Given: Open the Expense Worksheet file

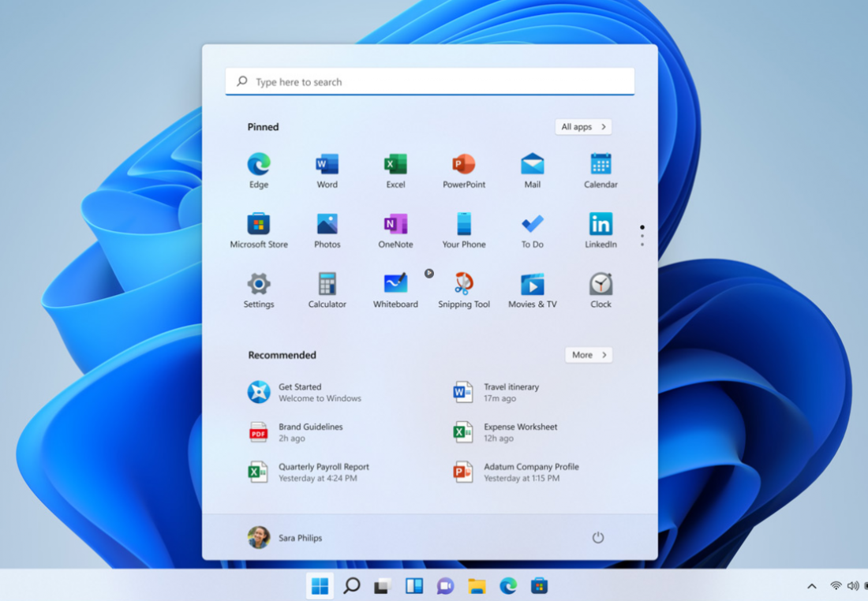Looking at the screenshot, I should click(505, 432).
